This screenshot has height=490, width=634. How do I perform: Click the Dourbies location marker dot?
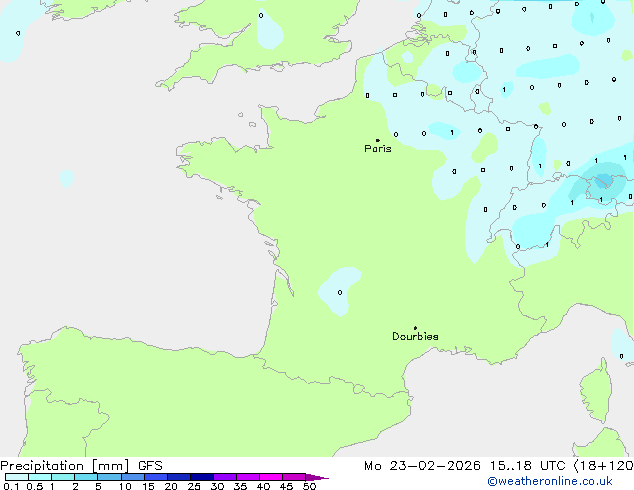[415, 328]
